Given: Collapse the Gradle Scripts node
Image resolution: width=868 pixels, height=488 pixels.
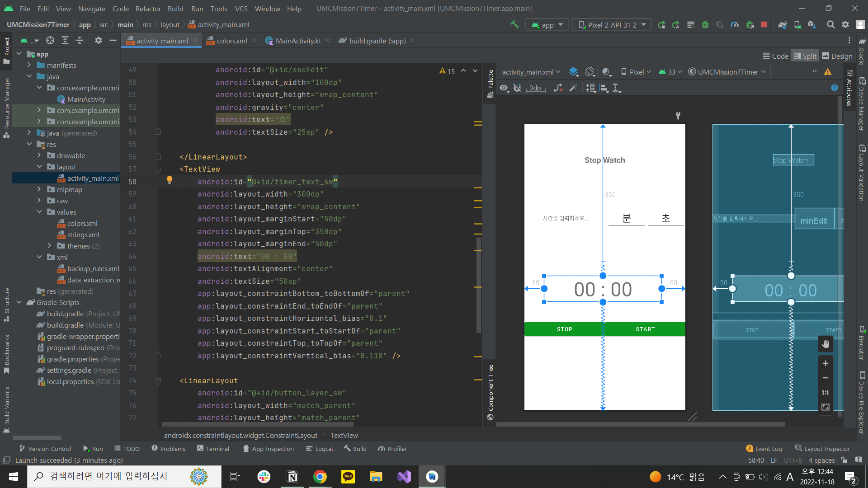Looking at the screenshot, I should 19,302.
